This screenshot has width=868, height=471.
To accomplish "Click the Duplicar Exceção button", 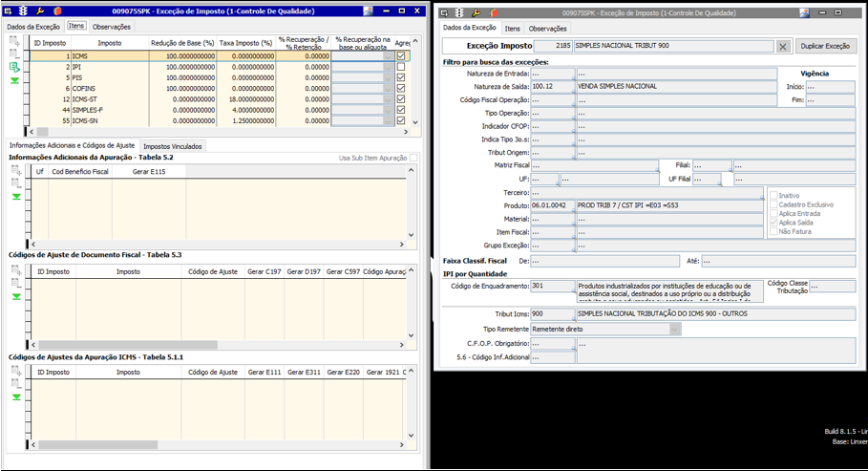I will coord(825,46).
